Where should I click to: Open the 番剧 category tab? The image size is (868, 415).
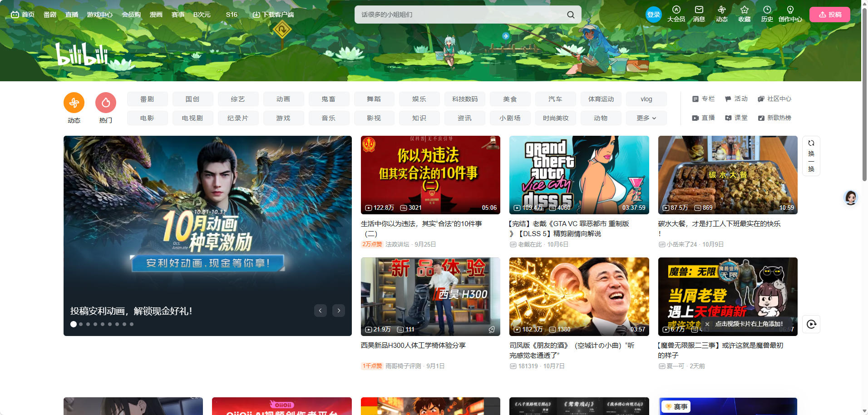coord(147,99)
